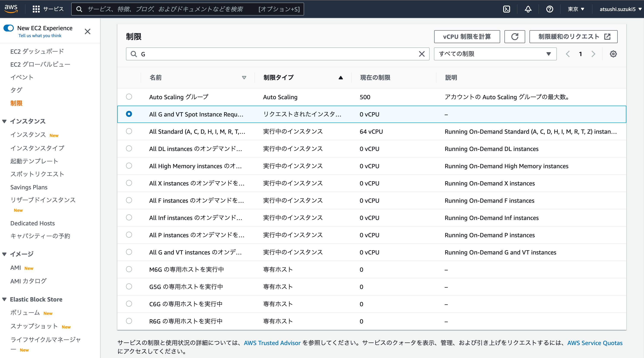This screenshot has width=644, height=358.
Task: Select the All Standard instances radio button
Action: point(129,131)
